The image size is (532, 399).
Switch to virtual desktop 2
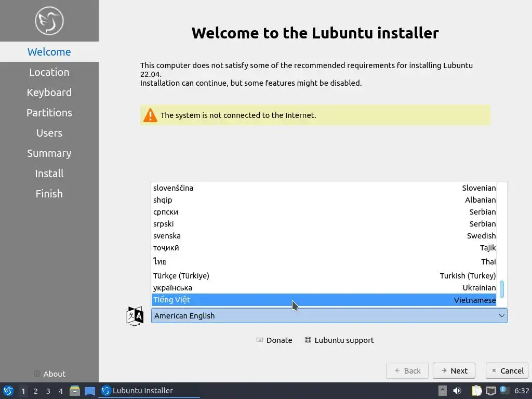coord(36,391)
